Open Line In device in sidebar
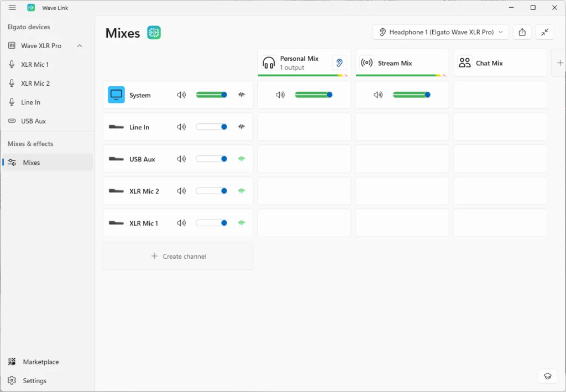 [30, 102]
